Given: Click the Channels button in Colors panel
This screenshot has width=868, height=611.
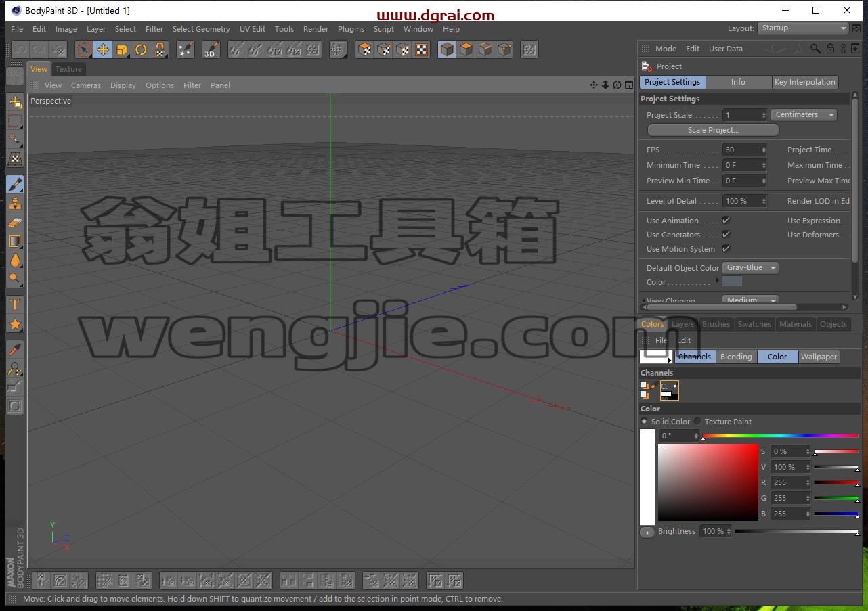Looking at the screenshot, I should [695, 357].
